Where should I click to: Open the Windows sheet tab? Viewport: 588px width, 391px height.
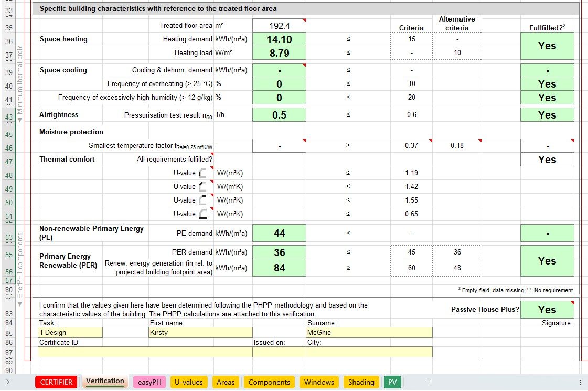(x=319, y=382)
